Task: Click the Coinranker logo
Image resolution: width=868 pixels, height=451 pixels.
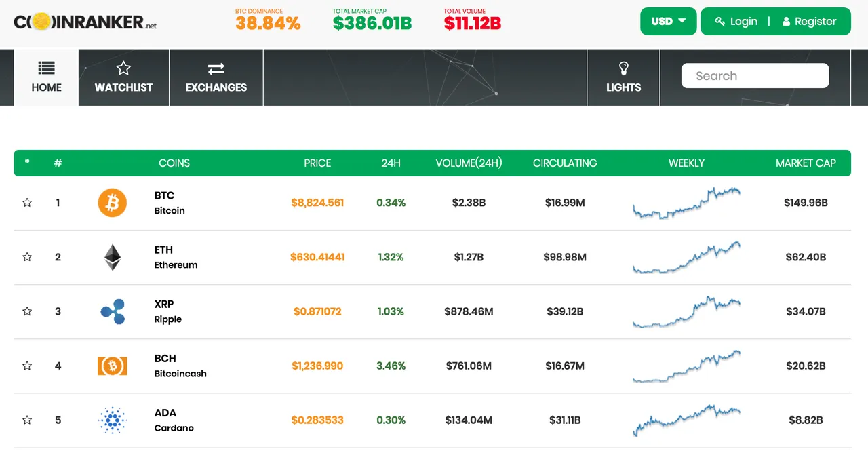Action: [85, 22]
